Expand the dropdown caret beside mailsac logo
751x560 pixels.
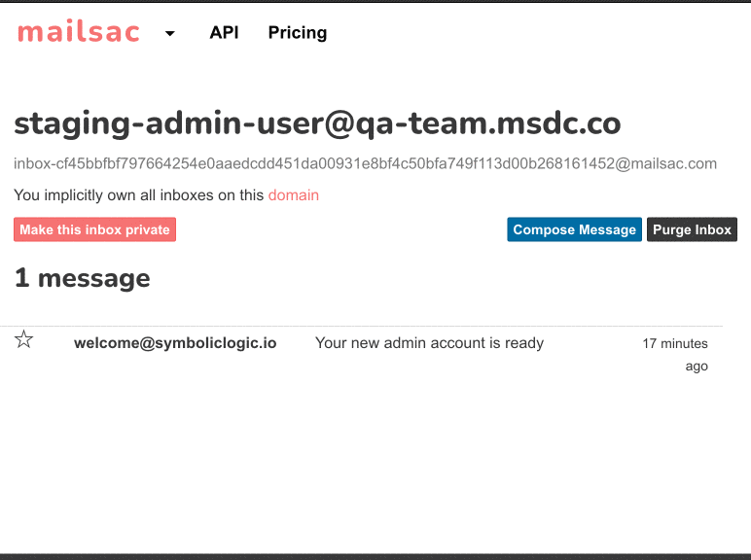point(169,33)
